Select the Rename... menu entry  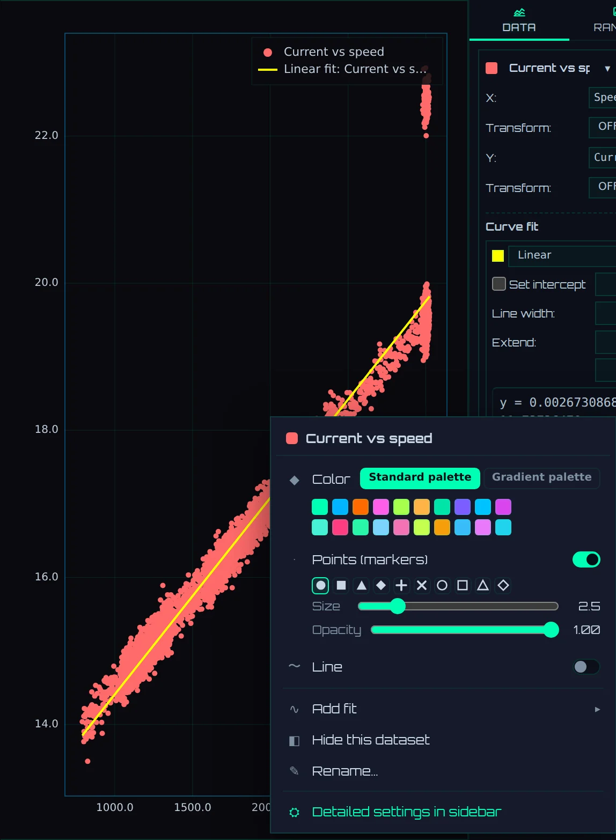[x=443, y=771]
